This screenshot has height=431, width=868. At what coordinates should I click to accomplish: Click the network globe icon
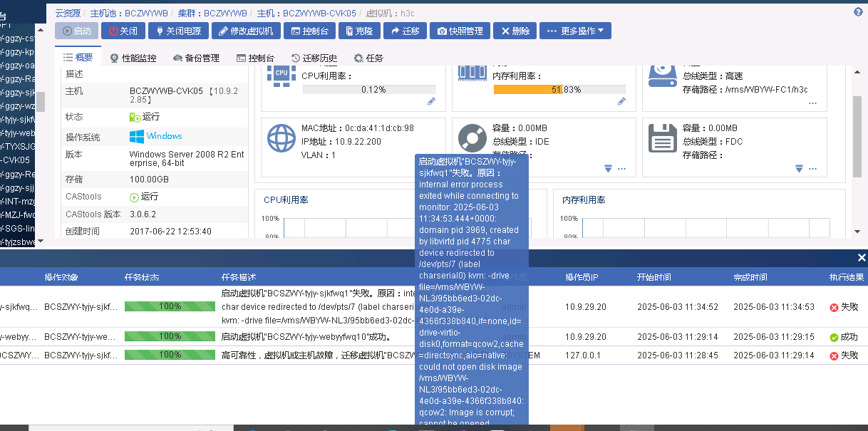tap(281, 138)
